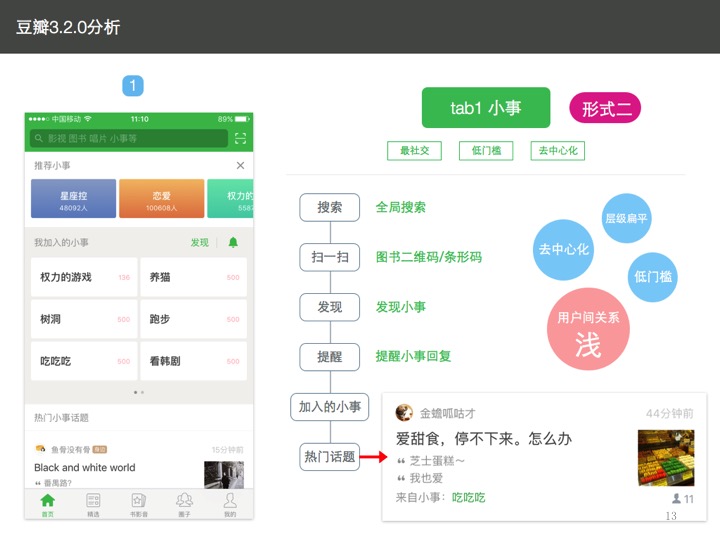
Task: Switch to the 首页 home tab
Action: [x=48, y=505]
